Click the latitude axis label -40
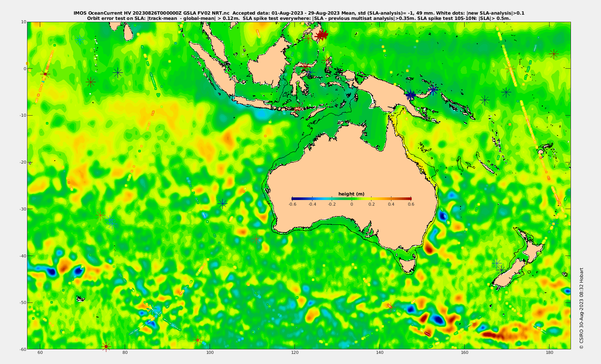Image resolution: width=601 pixels, height=364 pixels. (x=22, y=256)
